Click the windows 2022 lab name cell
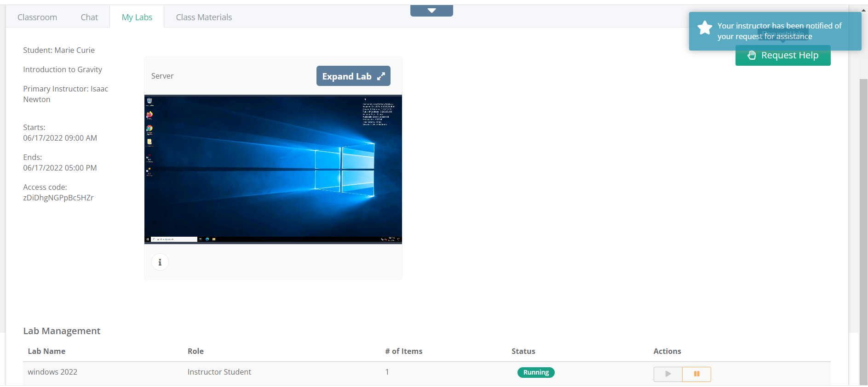 coord(52,372)
